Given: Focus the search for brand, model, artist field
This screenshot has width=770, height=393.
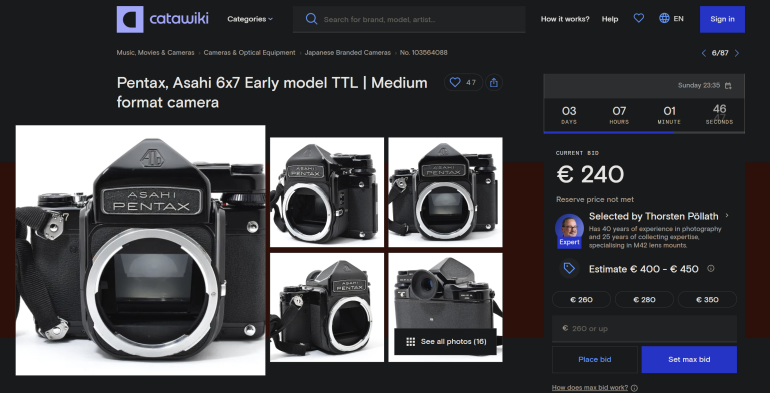Looking at the screenshot, I should pos(409,19).
